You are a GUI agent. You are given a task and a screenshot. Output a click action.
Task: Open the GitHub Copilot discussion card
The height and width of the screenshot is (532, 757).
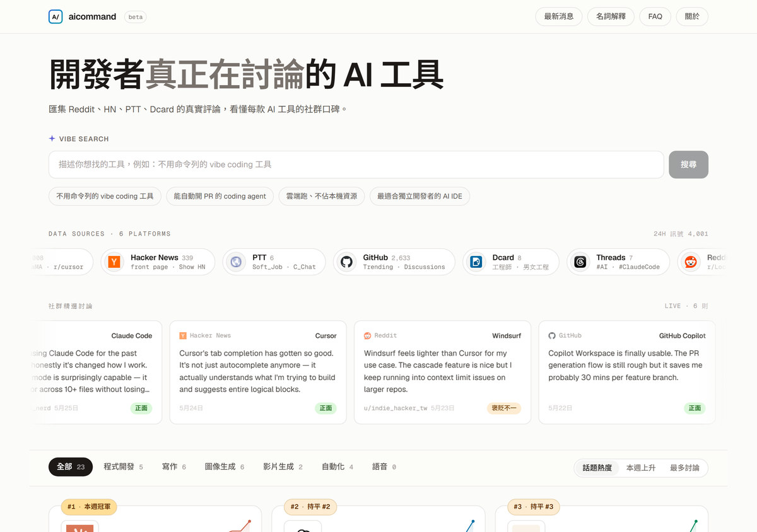click(x=627, y=373)
